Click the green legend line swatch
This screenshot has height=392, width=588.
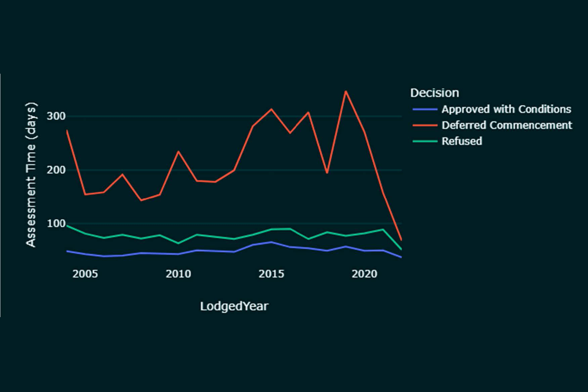pyautogui.click(x=425, y=141)
